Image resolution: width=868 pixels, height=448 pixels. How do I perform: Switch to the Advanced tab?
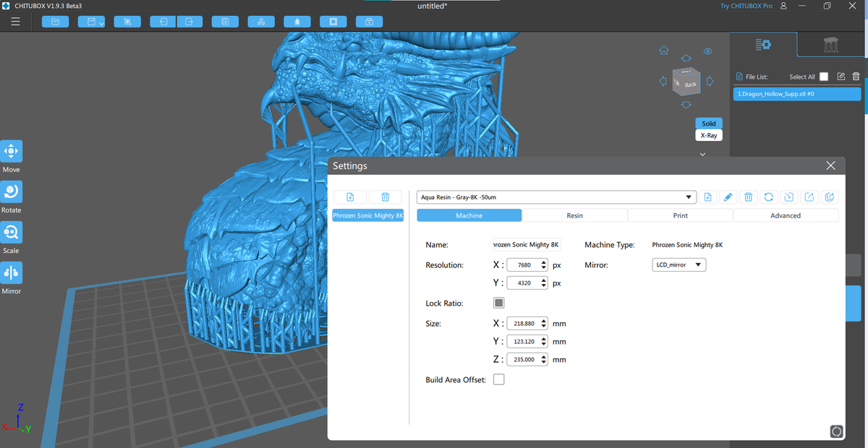786,215
